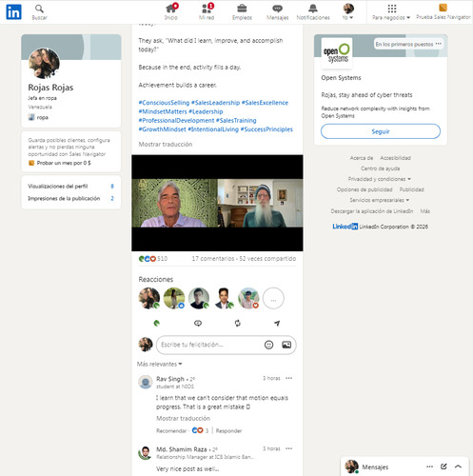
Task: Open options for Md. Shamim Raza comment
Action: coord(288,448)
